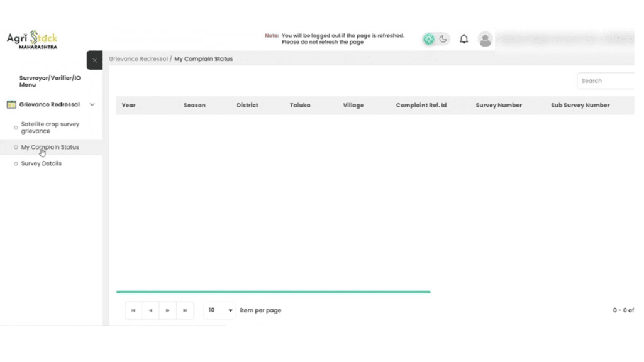Click the Grievance Redressal calendar icon
The width and height of the screenshot is (644, 362).
point(11,105)
